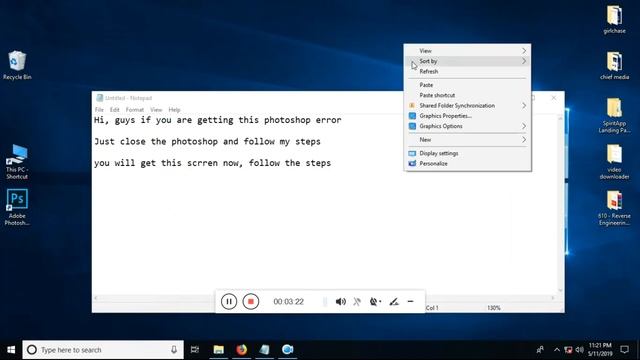Expand arrow beside Graphics Options
The width and height of the screenshot is (640, 360).
pyautogui.click(x=524, y=126)
